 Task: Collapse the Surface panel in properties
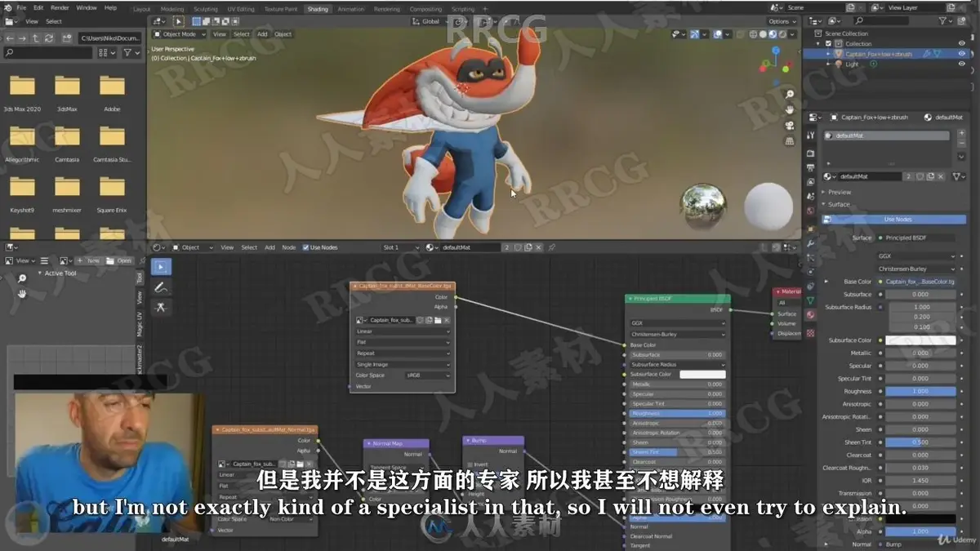click(x=838, y=204)
